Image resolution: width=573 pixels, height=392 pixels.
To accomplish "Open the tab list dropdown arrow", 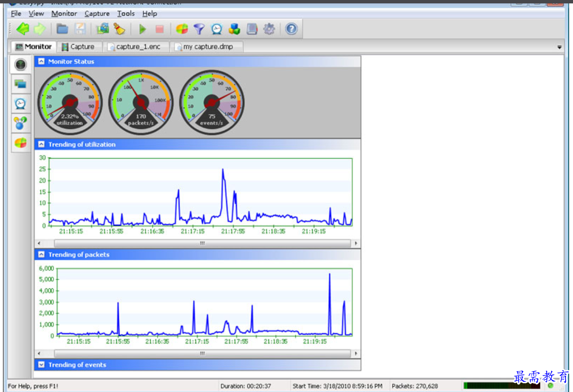I will (x=559, y=47).
